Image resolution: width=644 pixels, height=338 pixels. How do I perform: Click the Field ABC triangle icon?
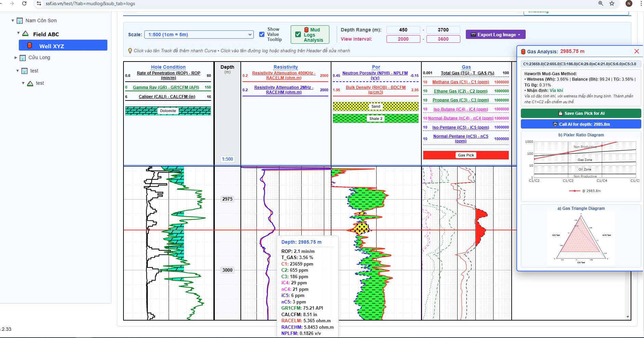25,33
